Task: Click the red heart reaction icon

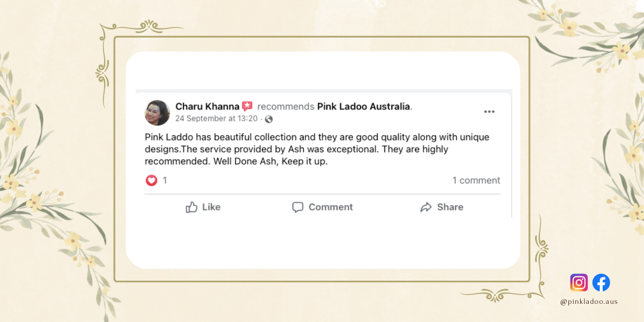Action: [152, 180]
